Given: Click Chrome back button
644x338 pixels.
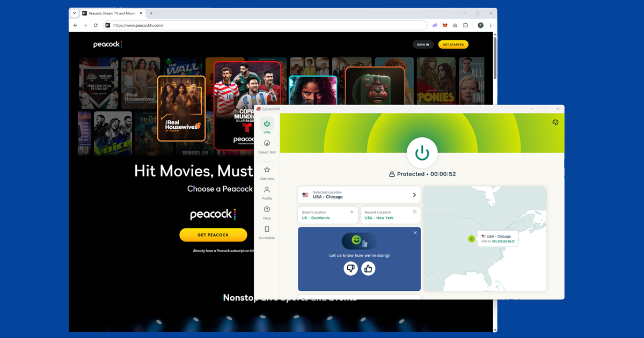Looking at the screenshot, I should [75, 25].
